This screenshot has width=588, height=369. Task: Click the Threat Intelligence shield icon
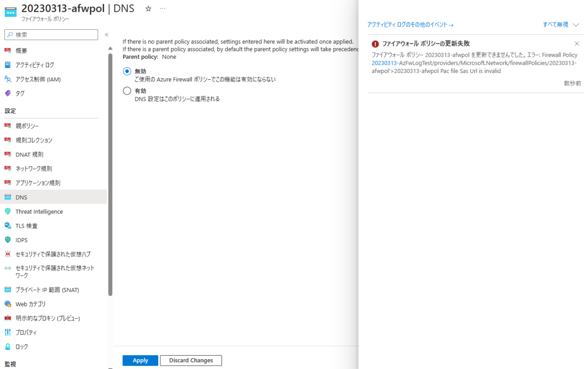pos(7,211)
